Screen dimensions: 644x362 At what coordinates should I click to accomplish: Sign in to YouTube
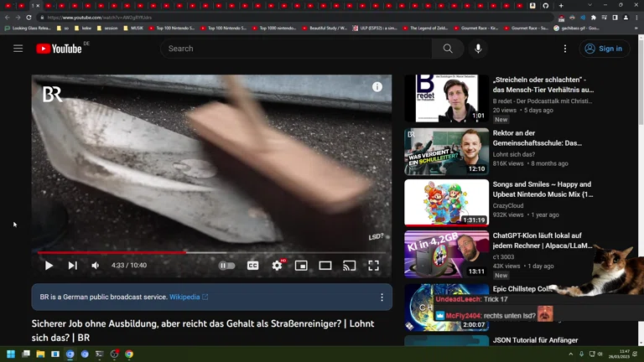604,49
